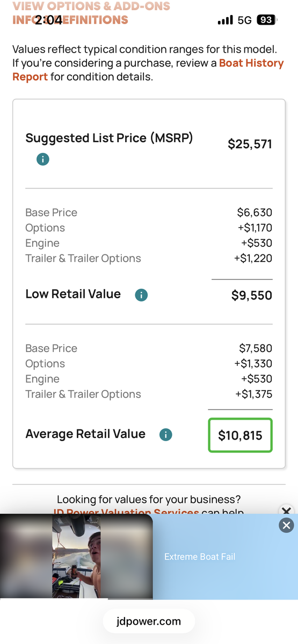This screenshot has width=298, height=644.
Task: Tap the jdpower.com address bar pill
Action: 149,622
